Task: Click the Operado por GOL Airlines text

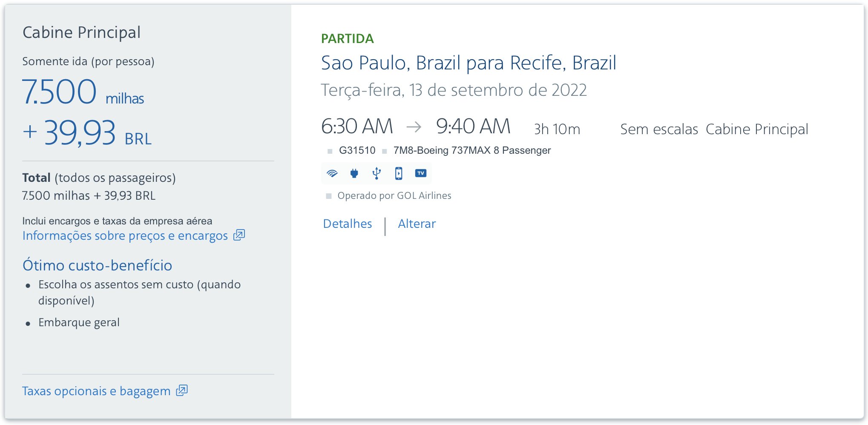Action: 394,196
